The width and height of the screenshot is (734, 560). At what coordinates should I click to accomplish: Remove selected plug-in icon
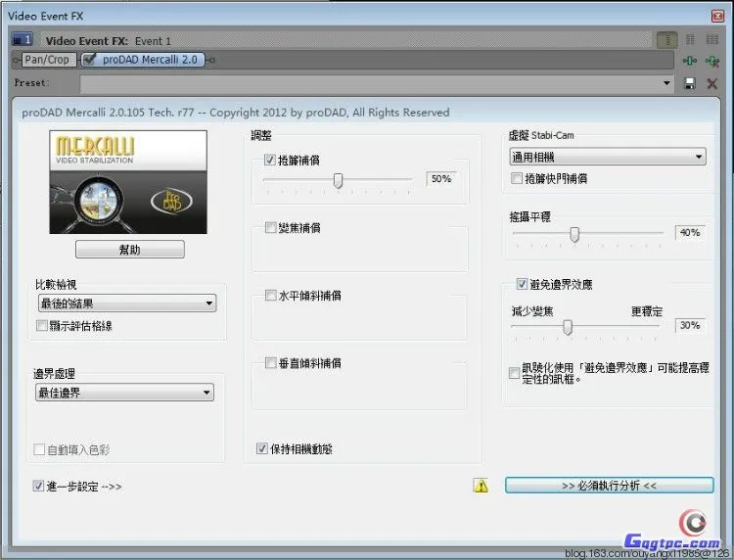pyautogui.click(x=712, y=61)
